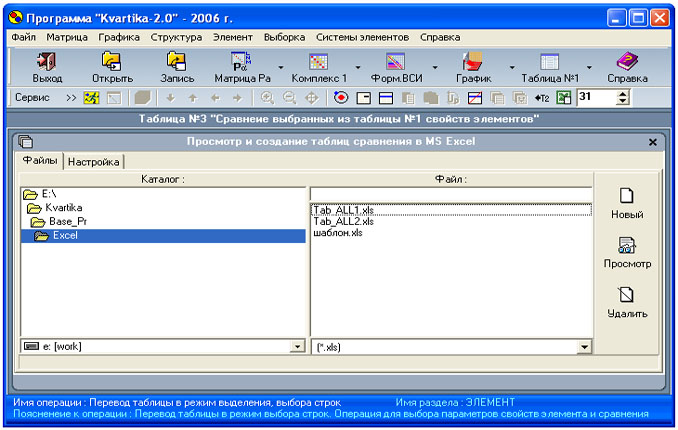
Task: Select file Tab_ALL1.xls
Action: tap(451, 210)
